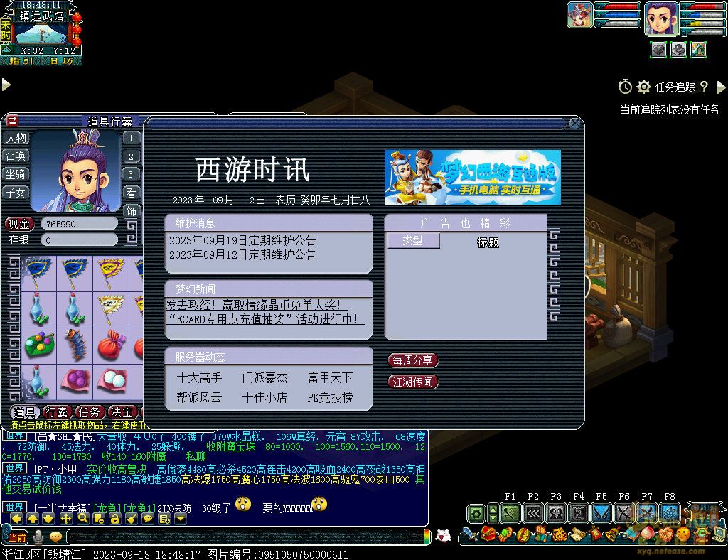The height and width of the screenshot is (560, 728).
Task: Click the summoned pet's blue mana bar
Action: pos(618,15)
